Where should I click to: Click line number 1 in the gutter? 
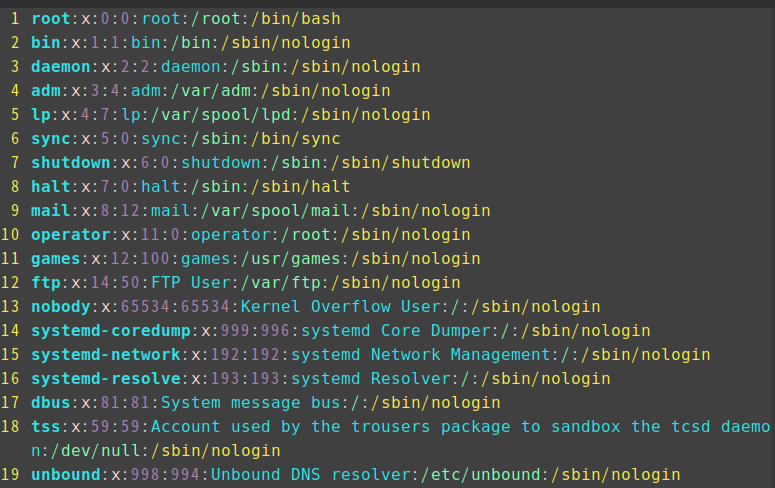click(14, 19)
